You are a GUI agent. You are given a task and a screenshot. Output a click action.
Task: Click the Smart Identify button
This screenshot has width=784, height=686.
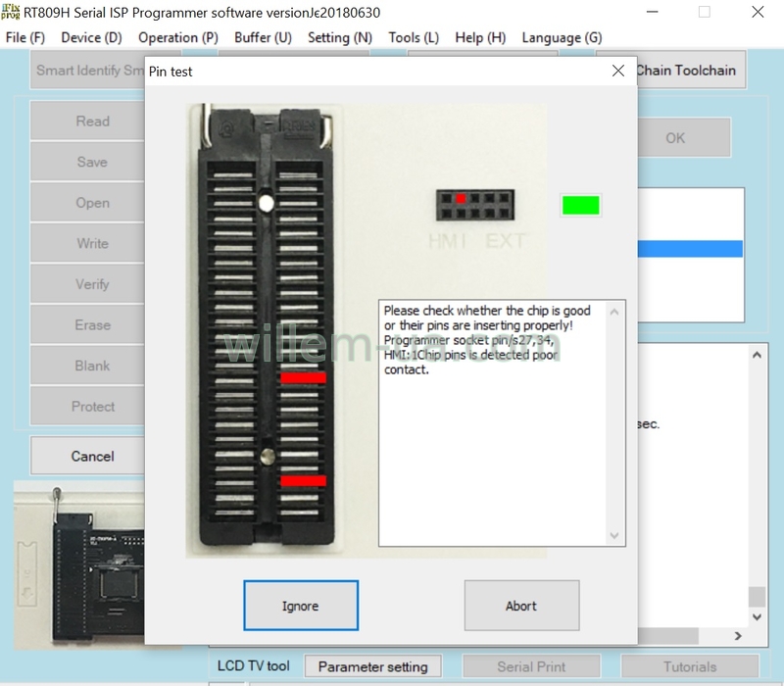click(87, 70)
